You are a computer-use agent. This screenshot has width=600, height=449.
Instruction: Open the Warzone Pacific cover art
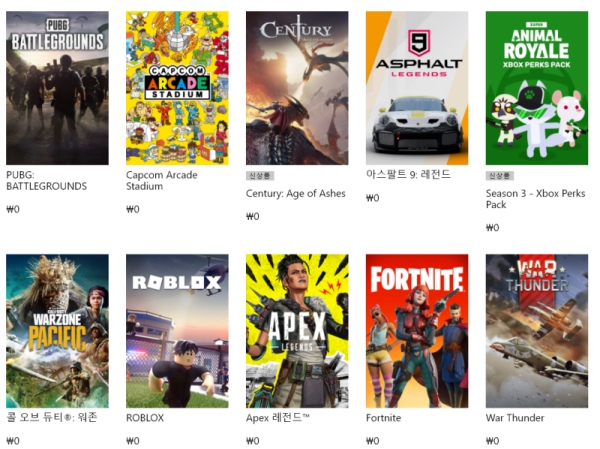point(57,331)
